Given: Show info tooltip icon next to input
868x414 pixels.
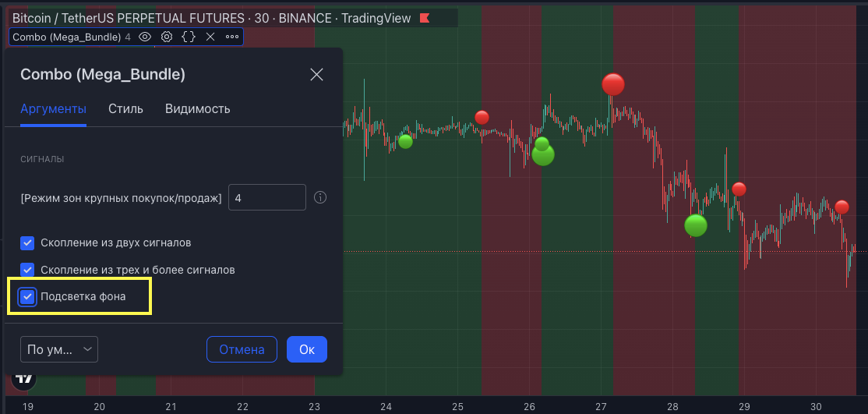Looking at the screenshot, I should pyautogui.click(x=320, y=197).
